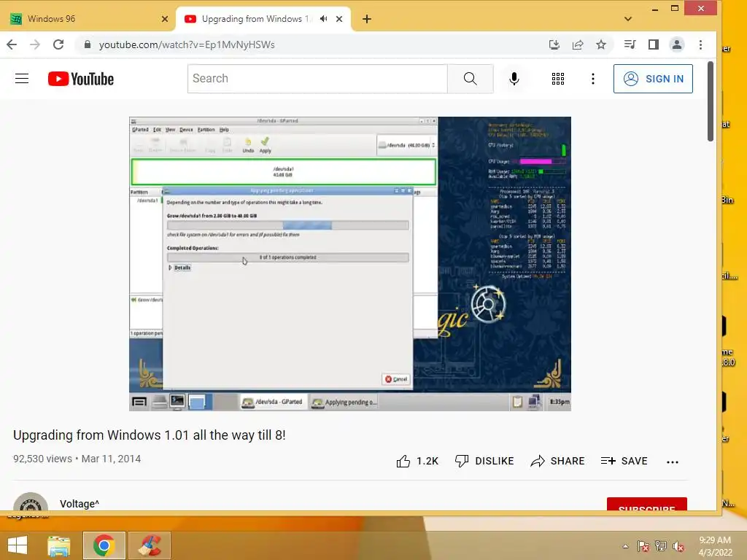747x560 pixels.
Task: Click the video title text
Action: (x=149, y=435)
